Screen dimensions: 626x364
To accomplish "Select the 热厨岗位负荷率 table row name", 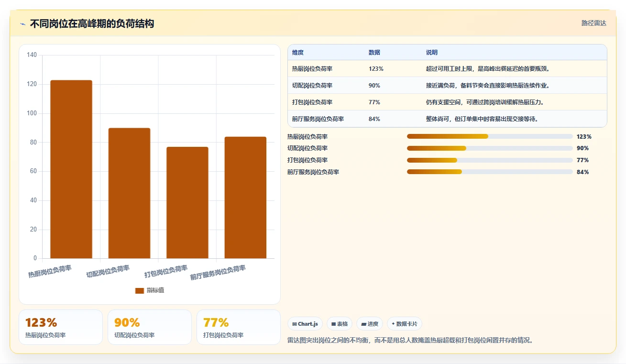I will tap(312, 69).
